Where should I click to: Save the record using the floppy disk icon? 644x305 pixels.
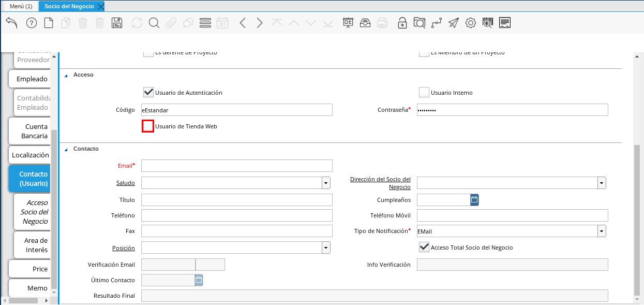point(117,23)
